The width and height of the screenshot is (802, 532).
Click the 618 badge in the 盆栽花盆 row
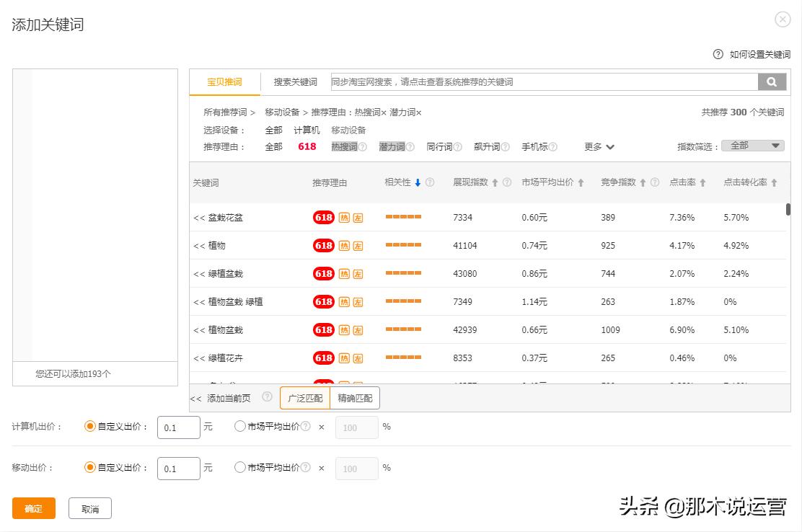323,217
